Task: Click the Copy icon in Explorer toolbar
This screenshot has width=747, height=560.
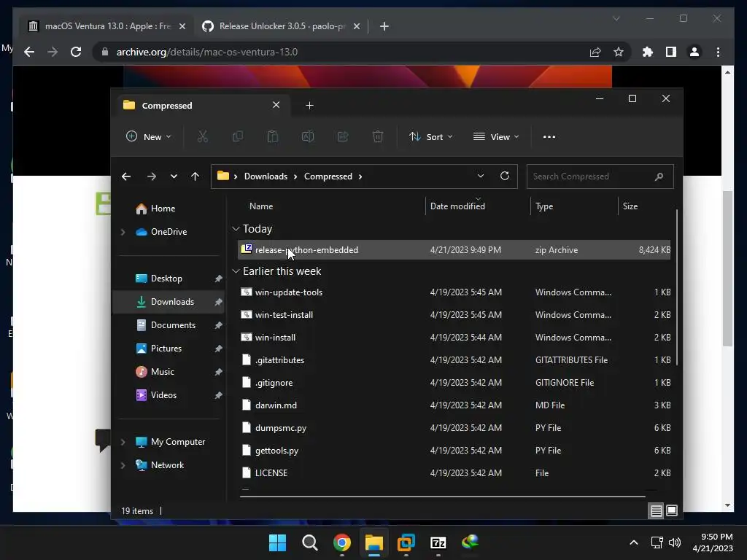Action: tap(237, 136)
